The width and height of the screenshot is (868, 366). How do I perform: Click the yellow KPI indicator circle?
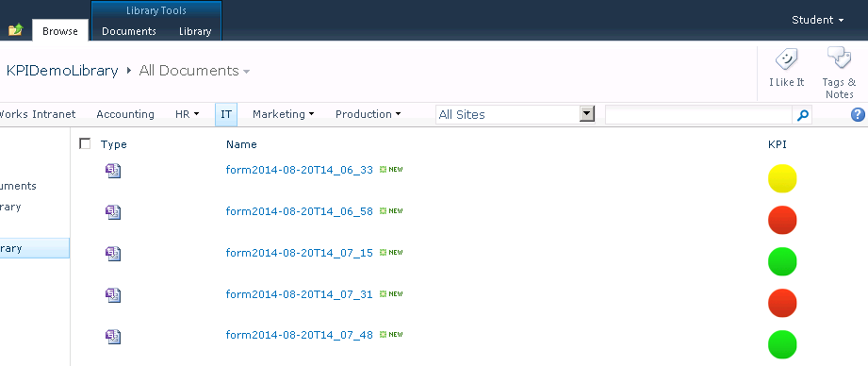coord(782,178)
